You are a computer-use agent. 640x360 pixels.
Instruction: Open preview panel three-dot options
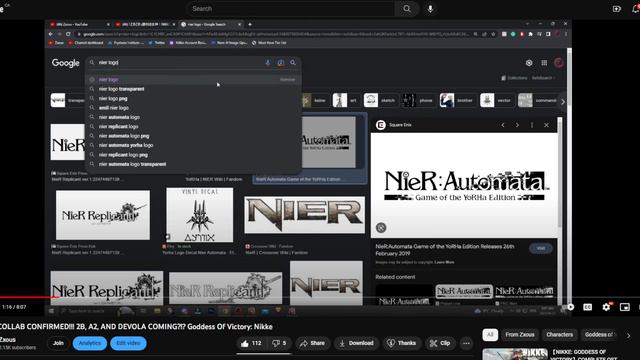(x=532, y=125)
